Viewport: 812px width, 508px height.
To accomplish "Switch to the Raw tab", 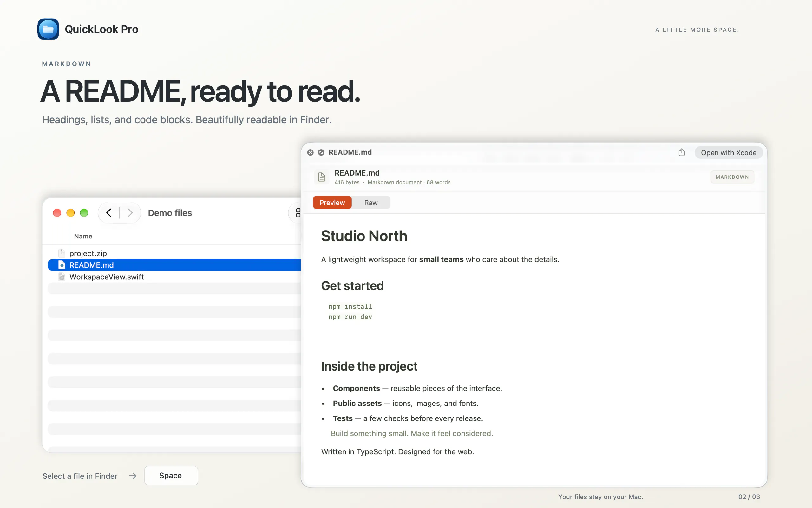I will click(371, 203).
